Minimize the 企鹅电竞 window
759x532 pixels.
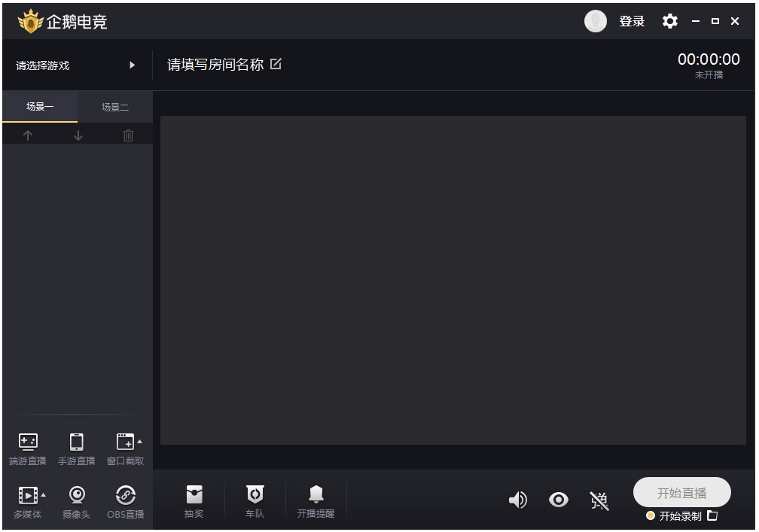click(696, 21)
